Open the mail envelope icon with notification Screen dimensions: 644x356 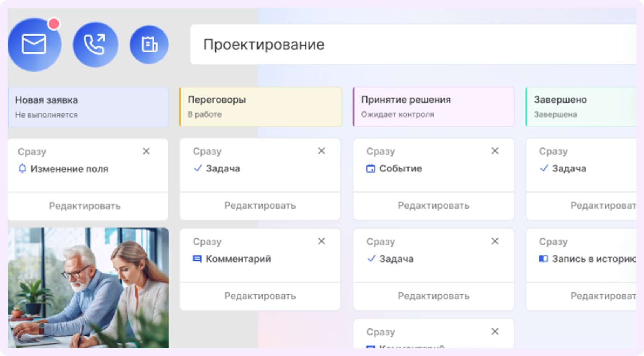pos(34,44)
